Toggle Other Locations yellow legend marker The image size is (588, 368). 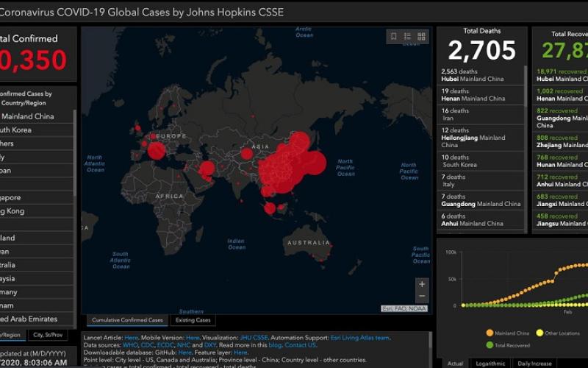[540, 333]
